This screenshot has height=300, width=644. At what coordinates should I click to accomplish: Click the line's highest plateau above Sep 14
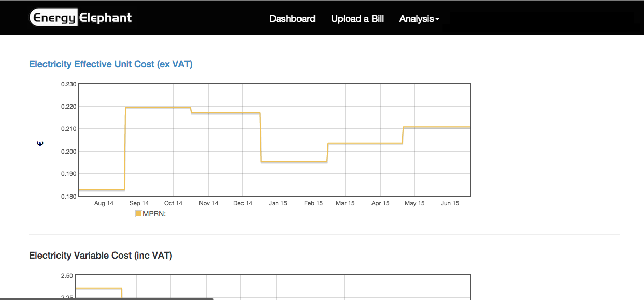pos(155,107)
